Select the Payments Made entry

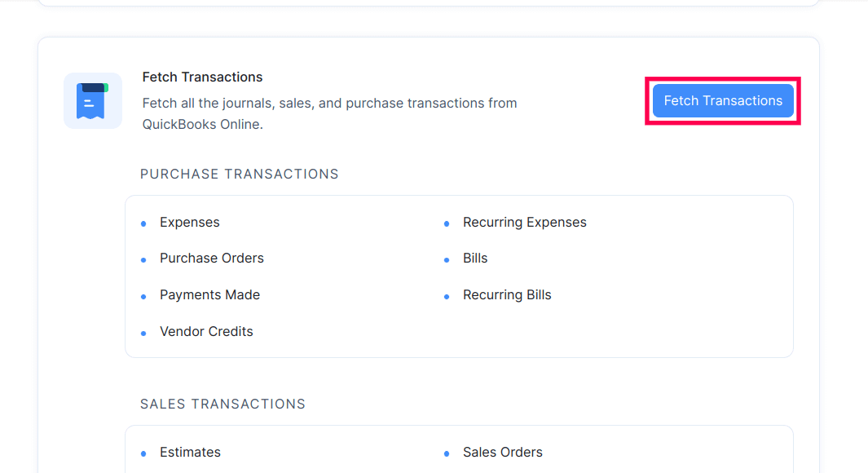coord(209,294)
